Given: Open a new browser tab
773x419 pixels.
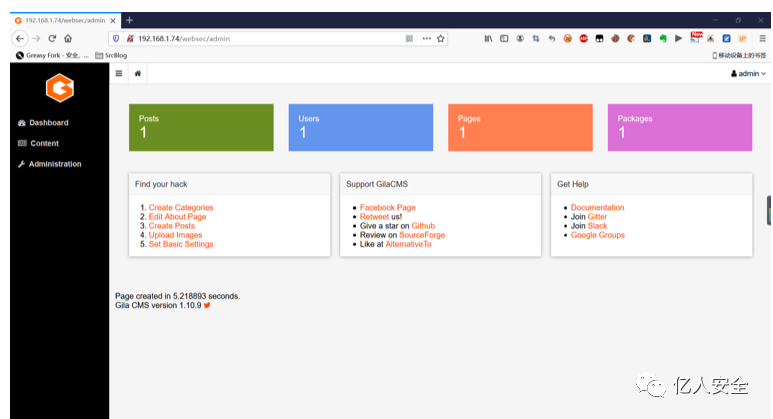Looking at the screenshot, I should [130, 20].
